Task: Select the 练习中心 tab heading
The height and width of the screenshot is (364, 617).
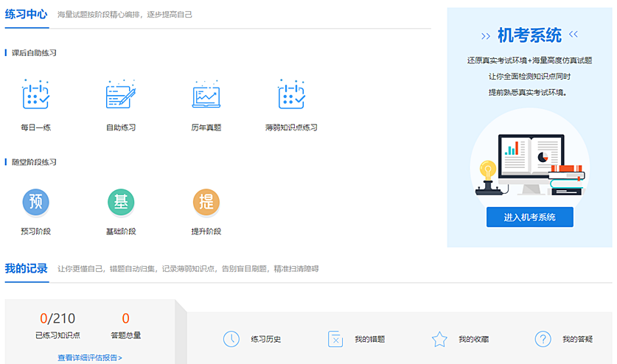Action: point(26,15)
